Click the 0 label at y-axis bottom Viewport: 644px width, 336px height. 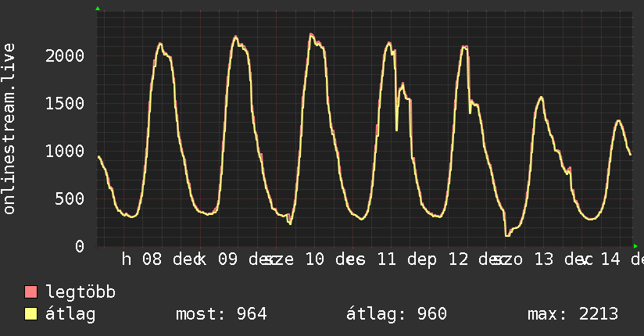pyautogui.click(x=80, y=246)
